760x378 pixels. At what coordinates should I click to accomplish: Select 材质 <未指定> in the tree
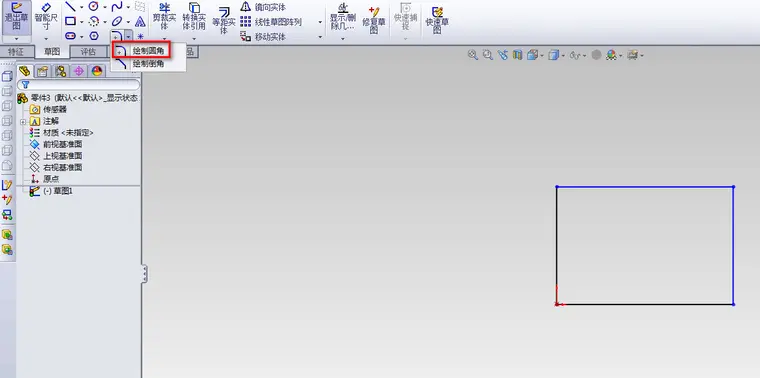(x=62, y=133)
